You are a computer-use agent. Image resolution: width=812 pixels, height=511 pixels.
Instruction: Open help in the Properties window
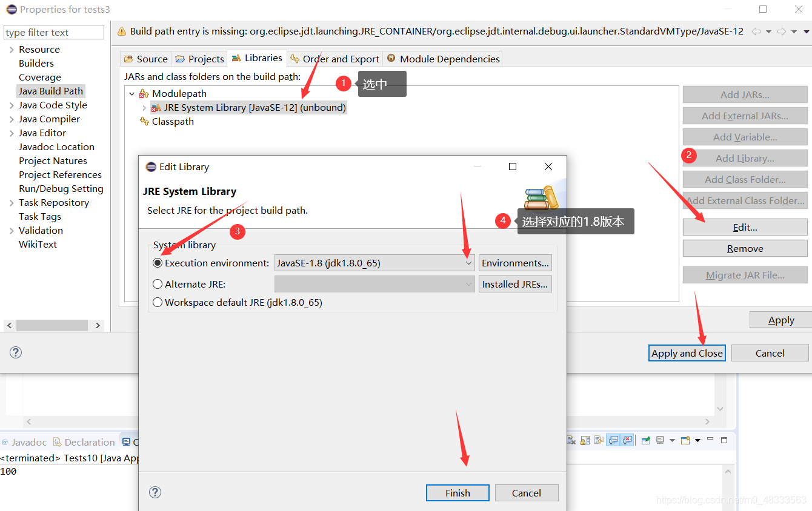(16, 352)
